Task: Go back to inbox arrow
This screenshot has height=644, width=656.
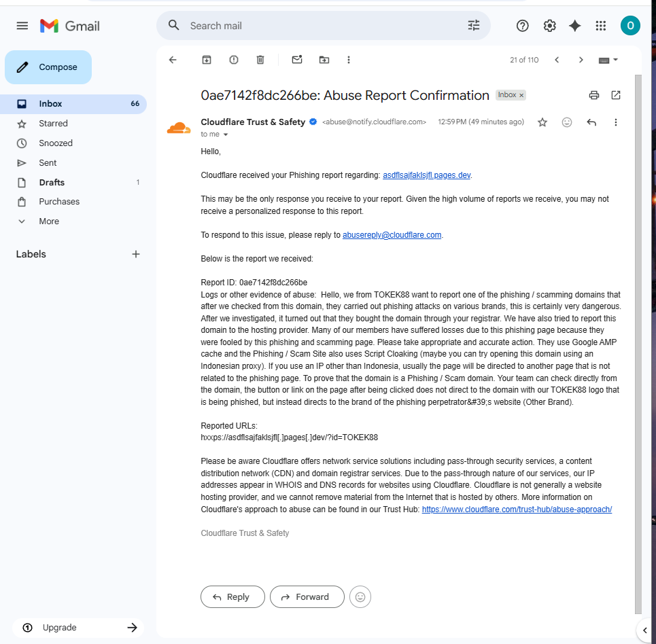Action: pos(173,60)
